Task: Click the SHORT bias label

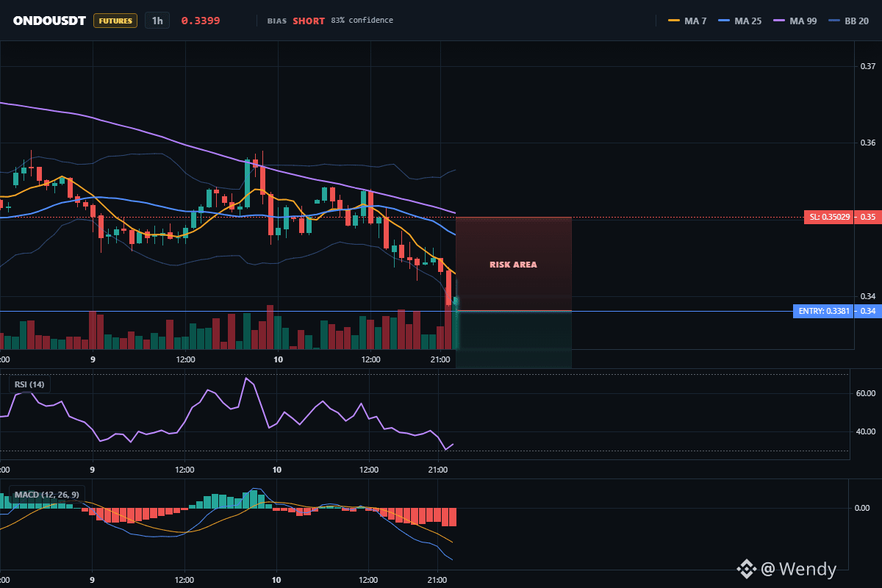Action: coord(309,21)
